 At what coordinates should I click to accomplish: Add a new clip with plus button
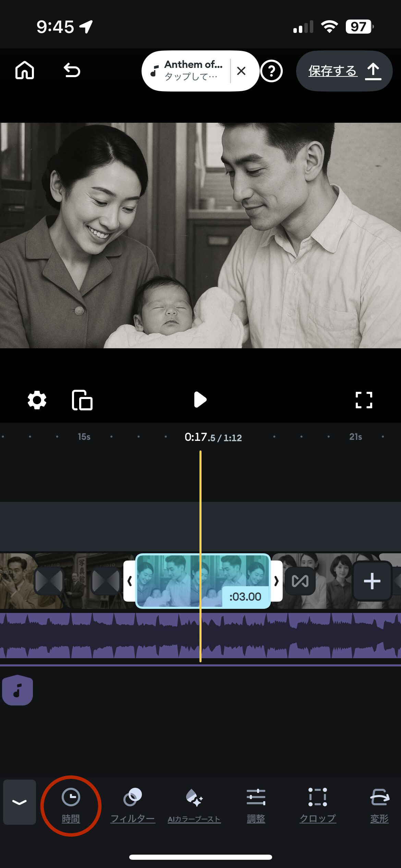pyautogui.click(x=372, y=581)
